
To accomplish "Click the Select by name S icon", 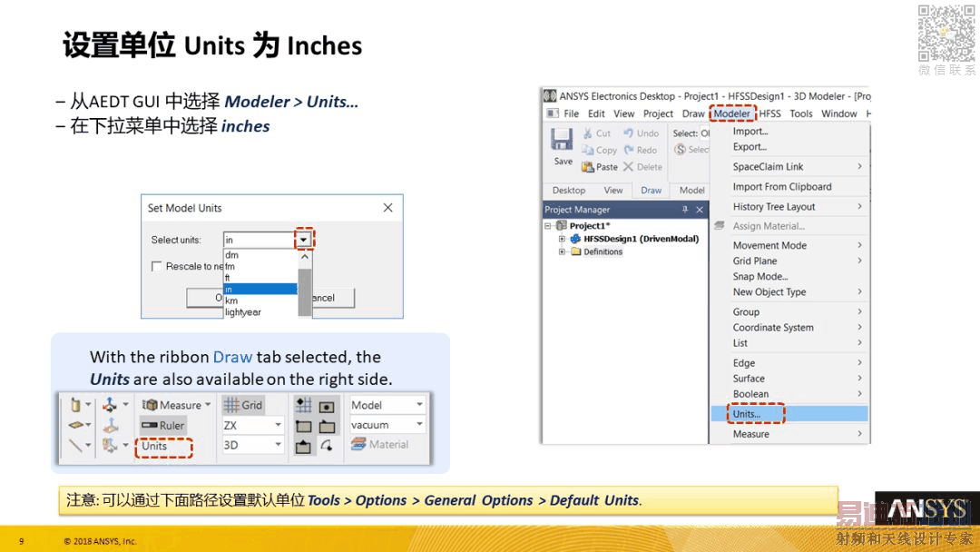I will coord(680,150).
